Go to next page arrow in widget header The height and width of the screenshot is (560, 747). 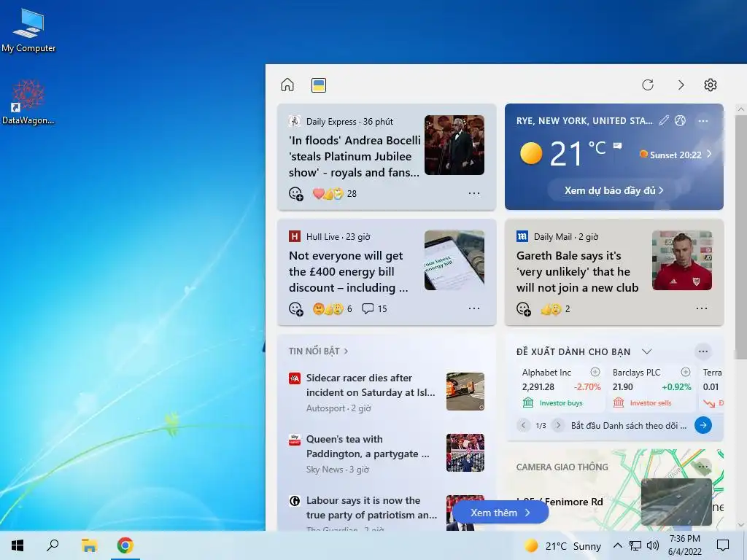pos(681,85)
